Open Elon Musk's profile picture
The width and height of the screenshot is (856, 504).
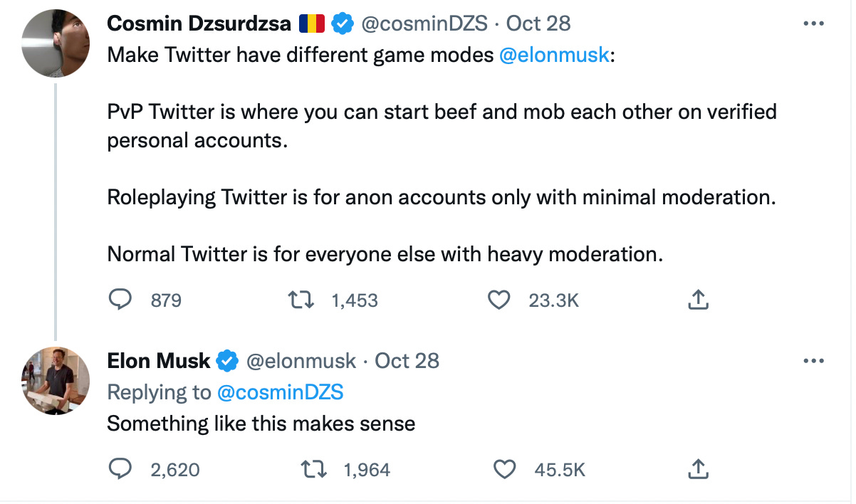coord(56,381)
